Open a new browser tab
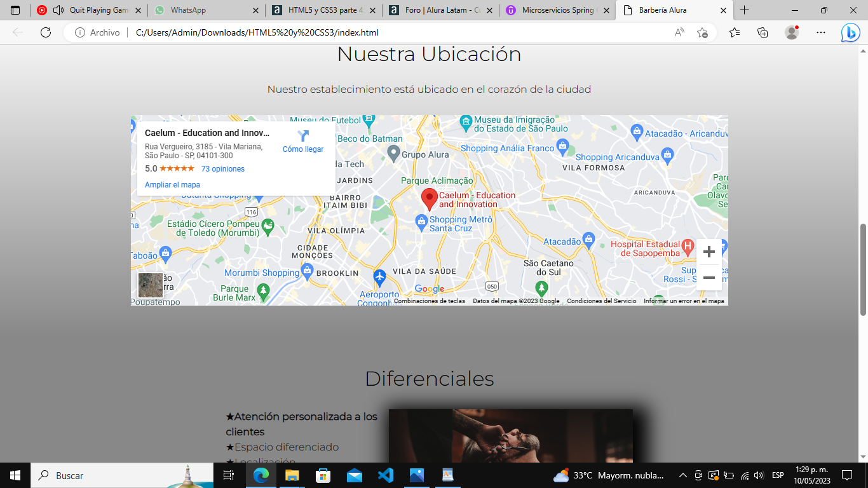This screenshot has height=488, width=868. tap(745, 10)
